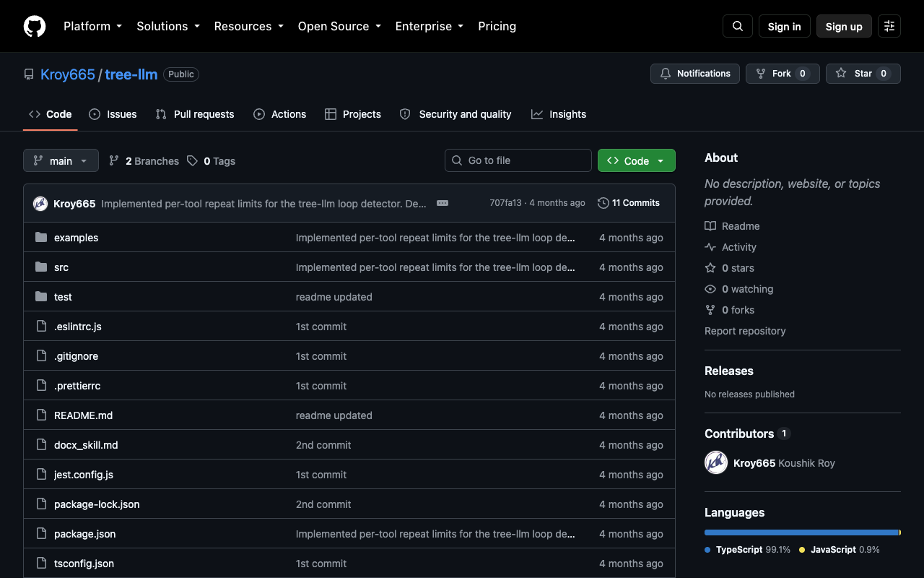The width and height of the screenshot is (924, 578).
Task: Click the tag icon next to 0 Tags
Action: (x=192, y=161)
